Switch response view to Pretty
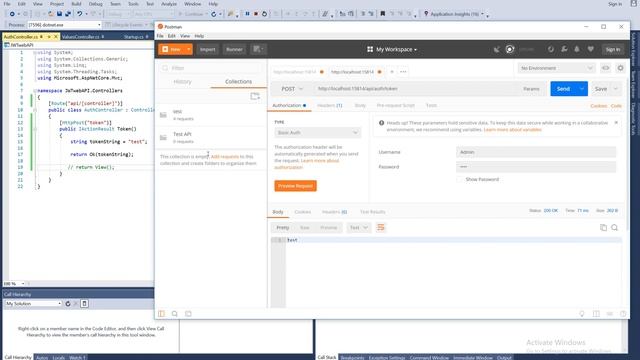Viewport: 640px width, 360px height. click(x=282, y=227)
